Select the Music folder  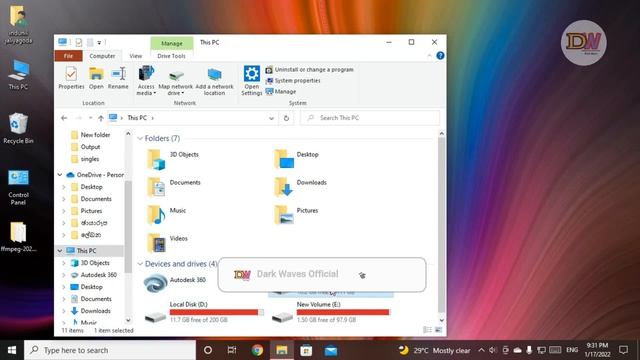pos(167,215)
